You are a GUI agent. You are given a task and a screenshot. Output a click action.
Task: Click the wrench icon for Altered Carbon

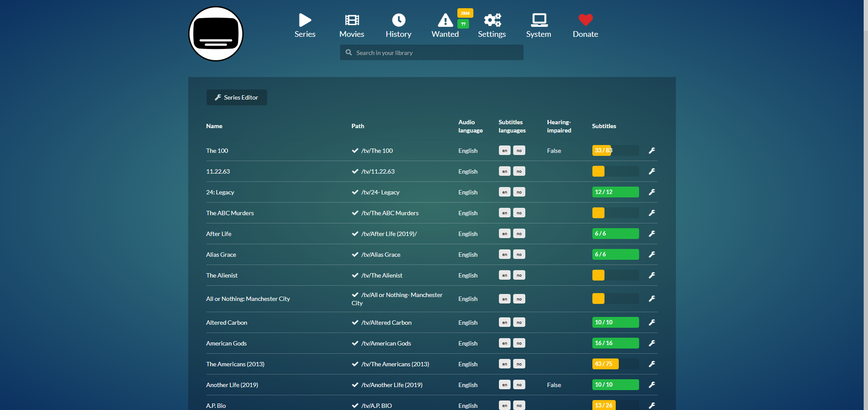[652, 323]
